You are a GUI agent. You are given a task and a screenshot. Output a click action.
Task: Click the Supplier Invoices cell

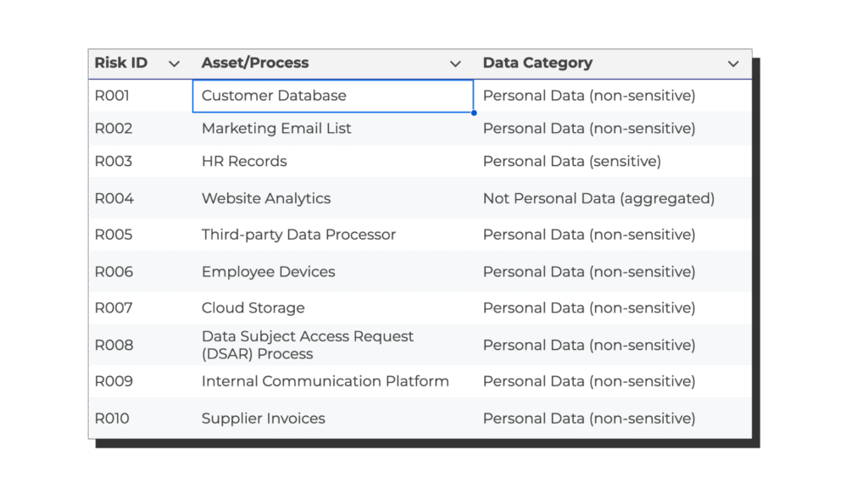pyautogui.click(x=263, y=419)
